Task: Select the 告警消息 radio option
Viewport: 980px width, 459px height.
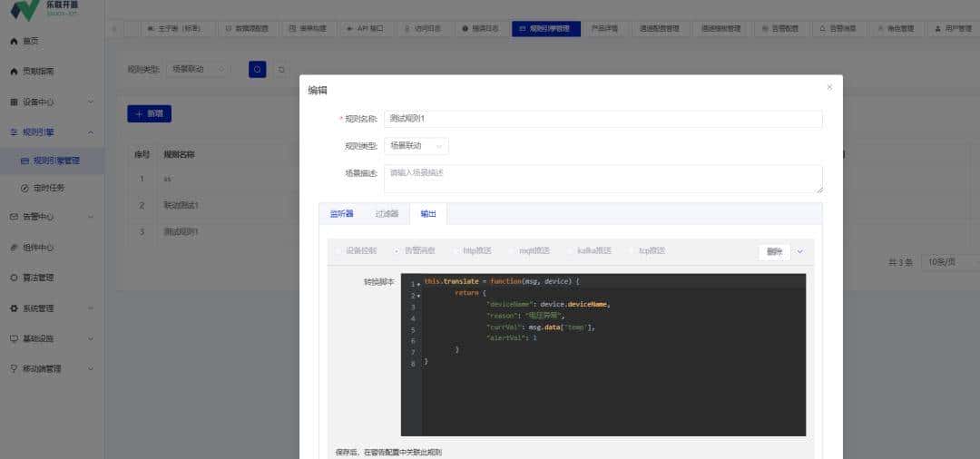Action: 397,251
